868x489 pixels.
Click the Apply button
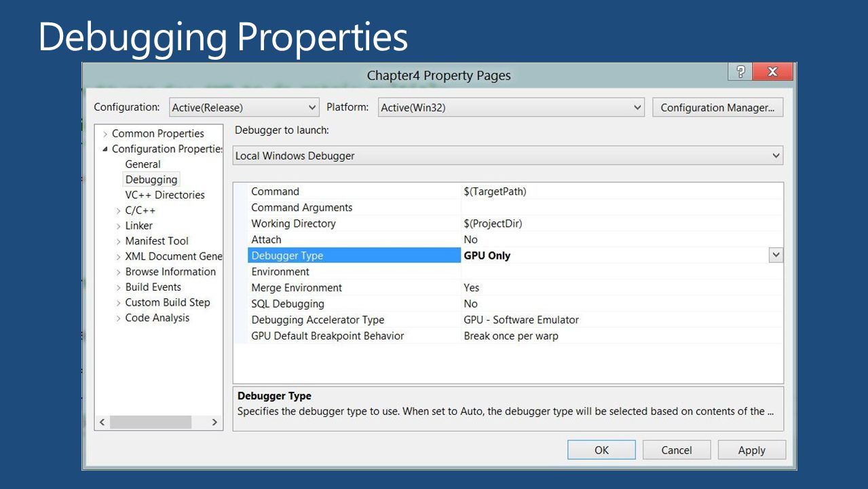(x=752, y=450)
